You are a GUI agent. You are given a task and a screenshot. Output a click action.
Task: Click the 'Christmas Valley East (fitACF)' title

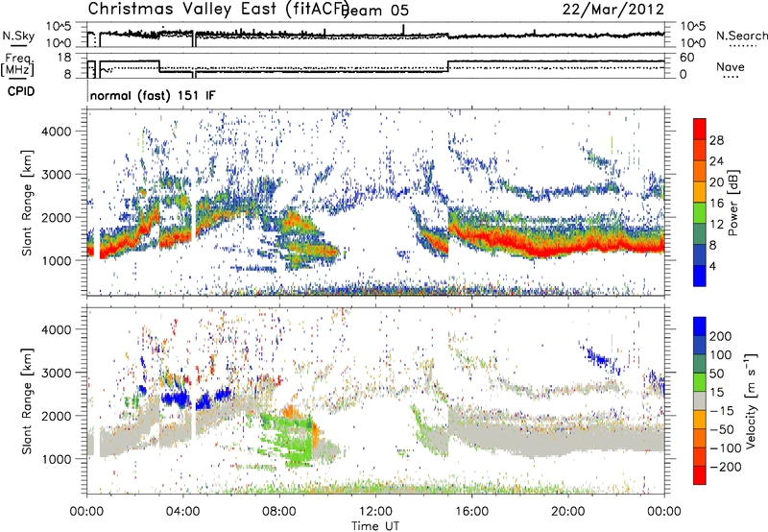219,9
